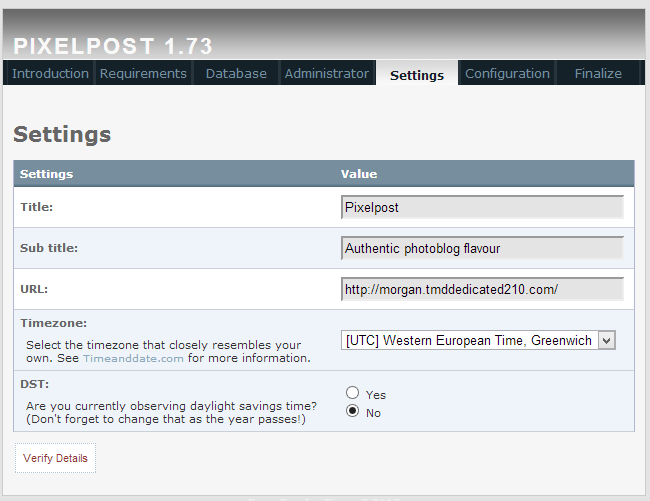The image size is (650, 501).
Task: Switch to the Database tab
Action: click(236, 73)
